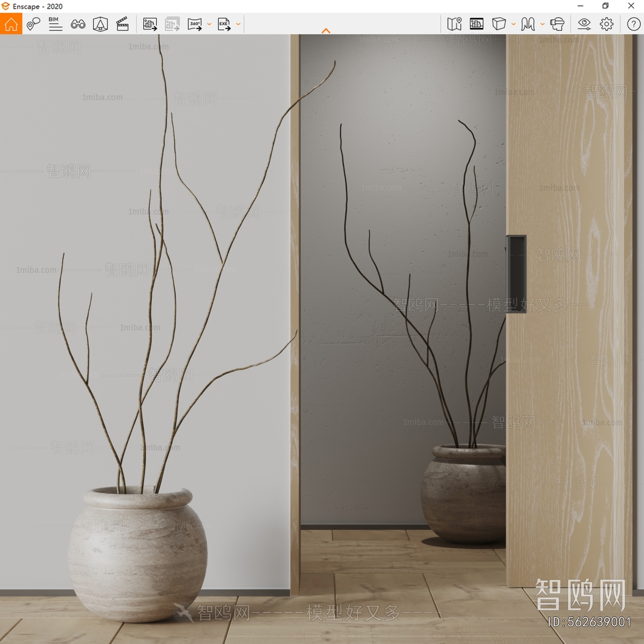Open the Manage Views location-pin icon

click(x=33, y=24)
